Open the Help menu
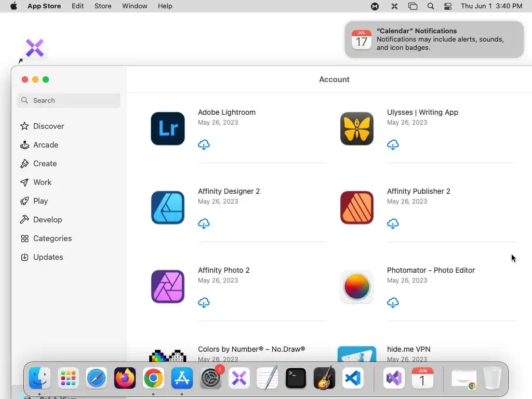The height and width of the screenshot is (399, 532). coord(165,6)
